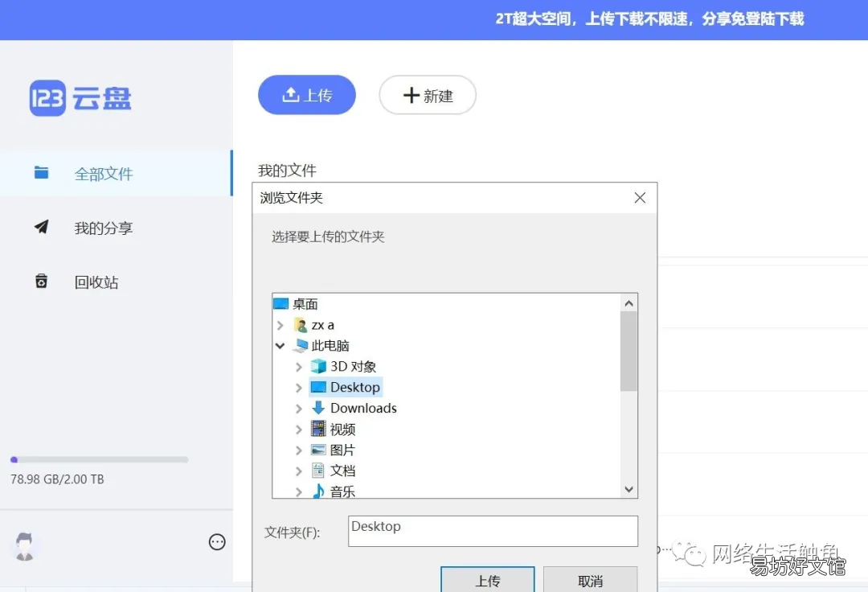Image resolution: width=868 pixels, height=592 pixels.
Task: Click the 新建 new button
Action: coord(428,95)
